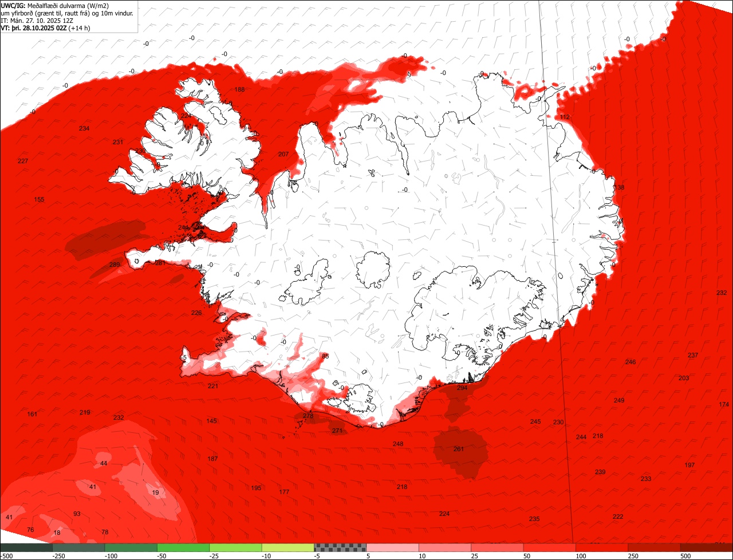Click the '500' legend tick label
The height and width of the screenshot is (560, 733).
click(x=685, y=556)
